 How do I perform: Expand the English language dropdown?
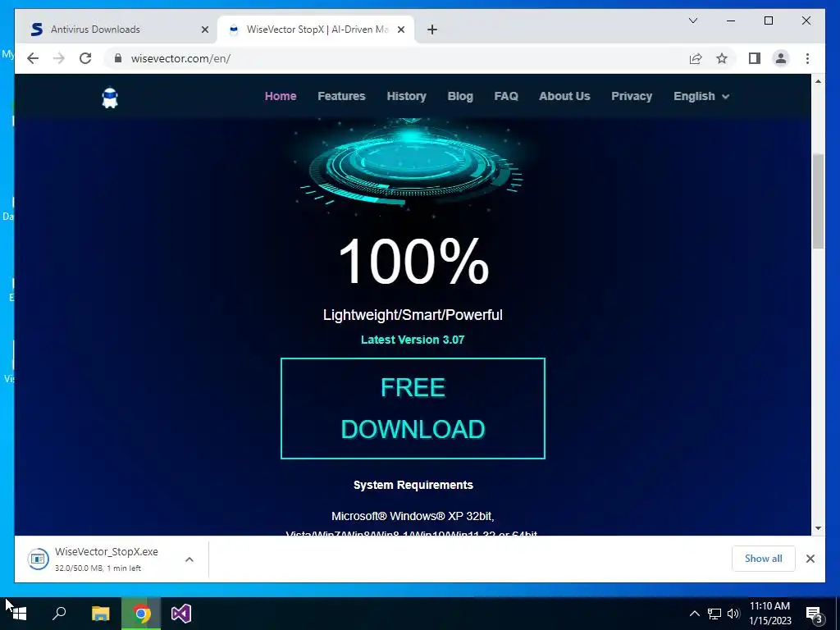[701, 96]
